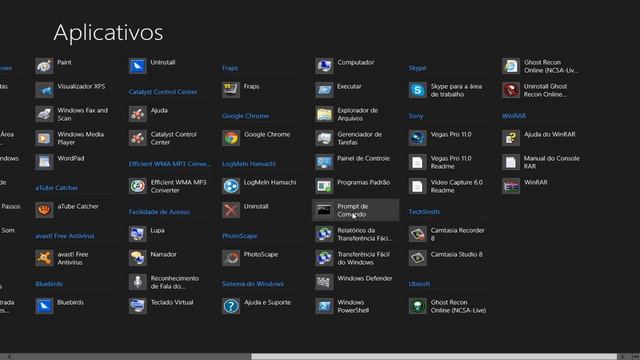Launch Ghost Recon Online skull icon under Ubisoft

coord(418,306)
